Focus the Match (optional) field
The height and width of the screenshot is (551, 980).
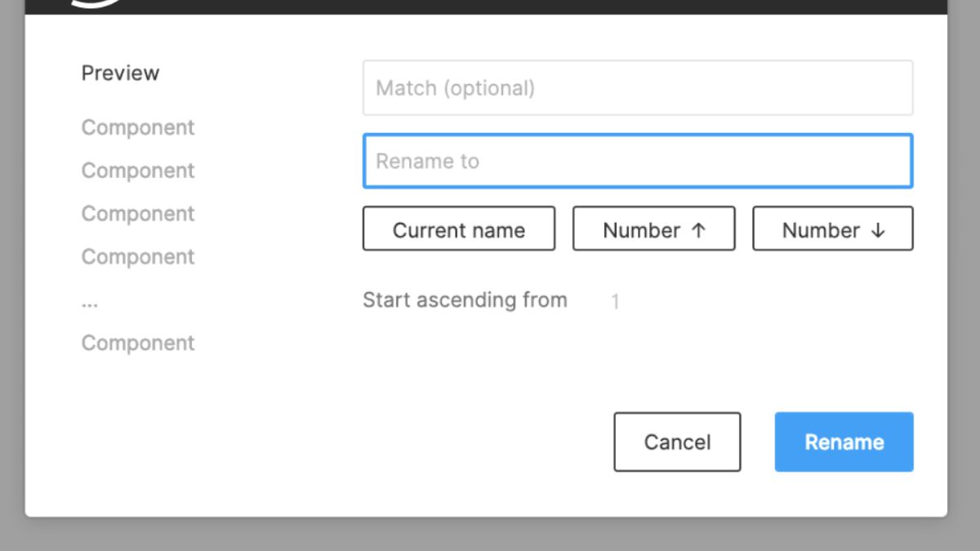pos(638,87)
